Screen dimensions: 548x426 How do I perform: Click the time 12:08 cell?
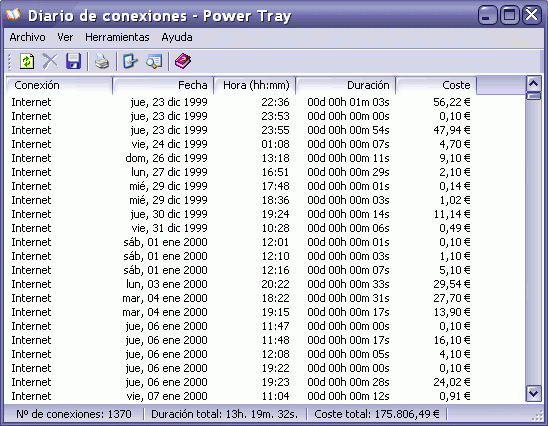pyautogui.click(x=276, y=354)
